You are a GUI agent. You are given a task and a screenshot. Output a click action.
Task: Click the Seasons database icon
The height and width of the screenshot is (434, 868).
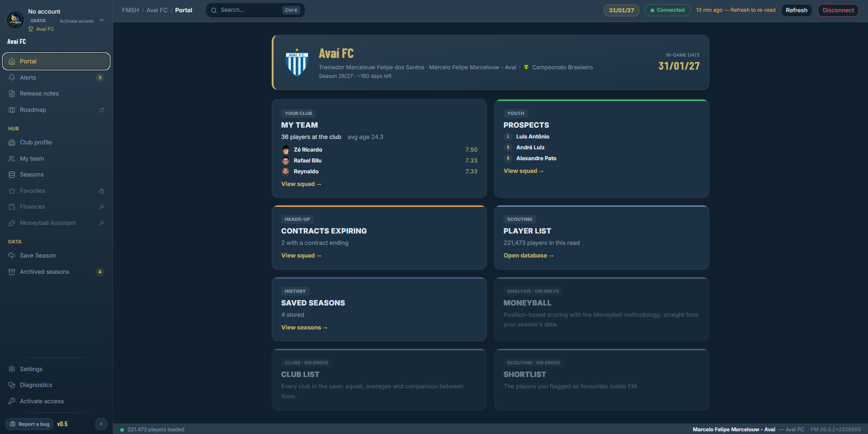pos(12,175)
